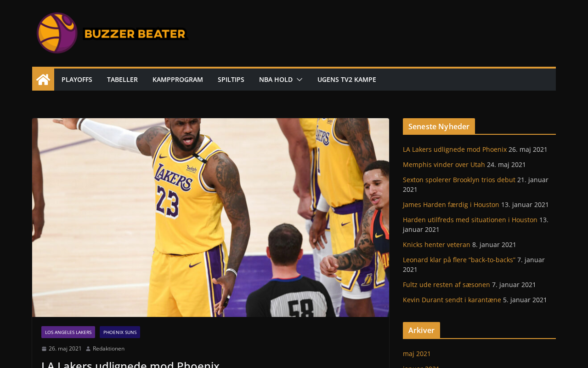Click the '8. januar 2021' date text

(x=494, y=245)
